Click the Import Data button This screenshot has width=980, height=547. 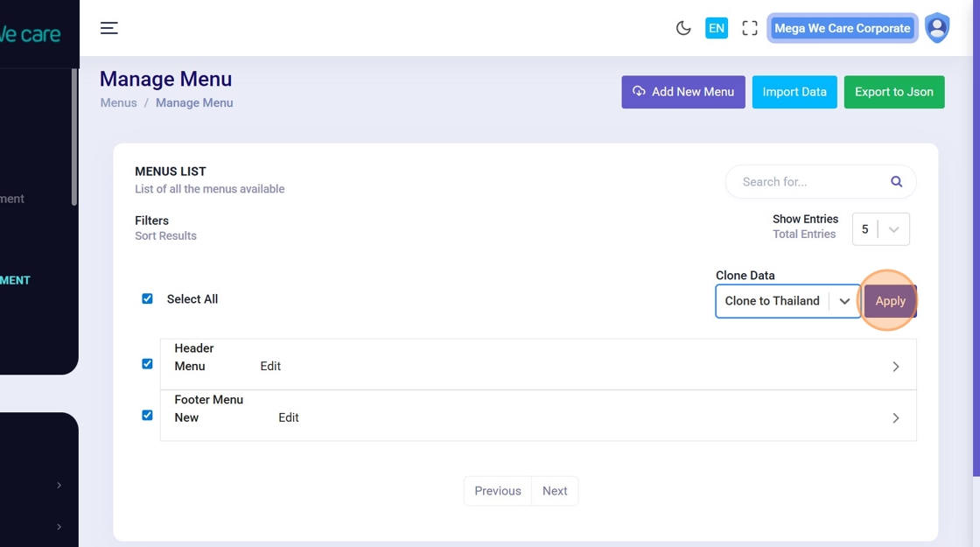pyautogui.click(x=794, y=92)
